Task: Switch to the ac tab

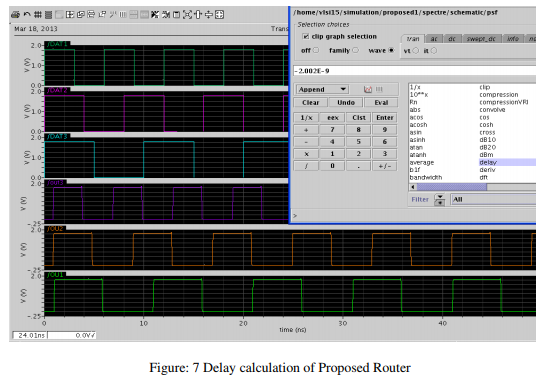Action: tap(434, 38)
